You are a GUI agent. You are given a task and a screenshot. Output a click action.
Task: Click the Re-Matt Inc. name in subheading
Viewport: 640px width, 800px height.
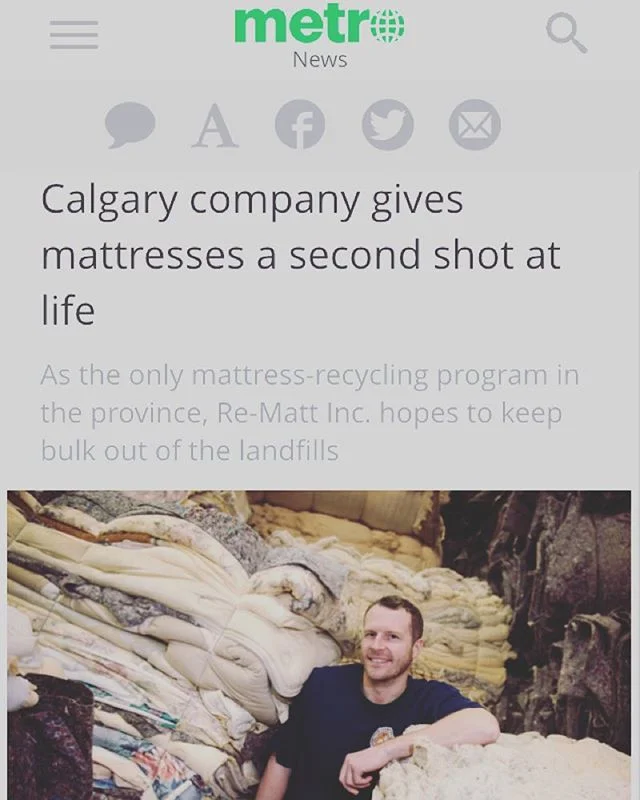(293, 413)
